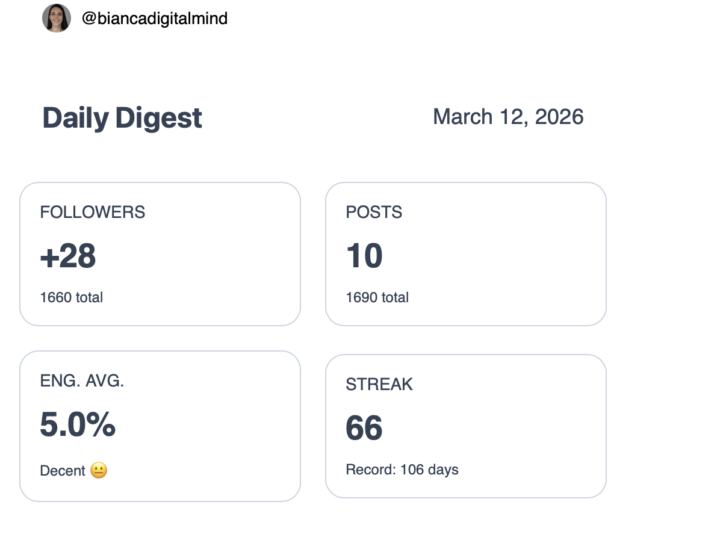Select the 1660 total followers text
This screenshot has height=537, width=720.
pos(71,297)
